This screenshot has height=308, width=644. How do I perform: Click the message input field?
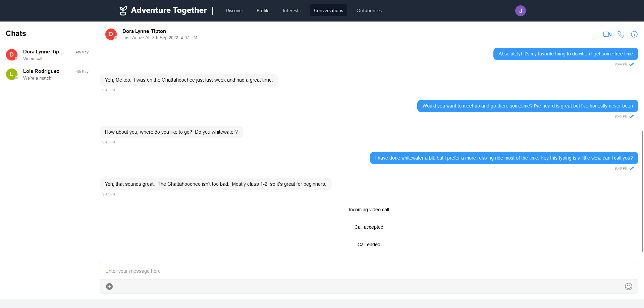369,271
